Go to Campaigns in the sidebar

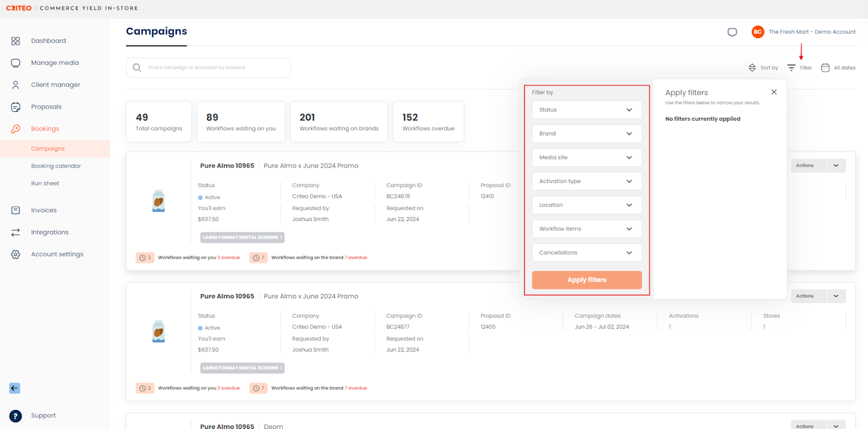point(48,148)
